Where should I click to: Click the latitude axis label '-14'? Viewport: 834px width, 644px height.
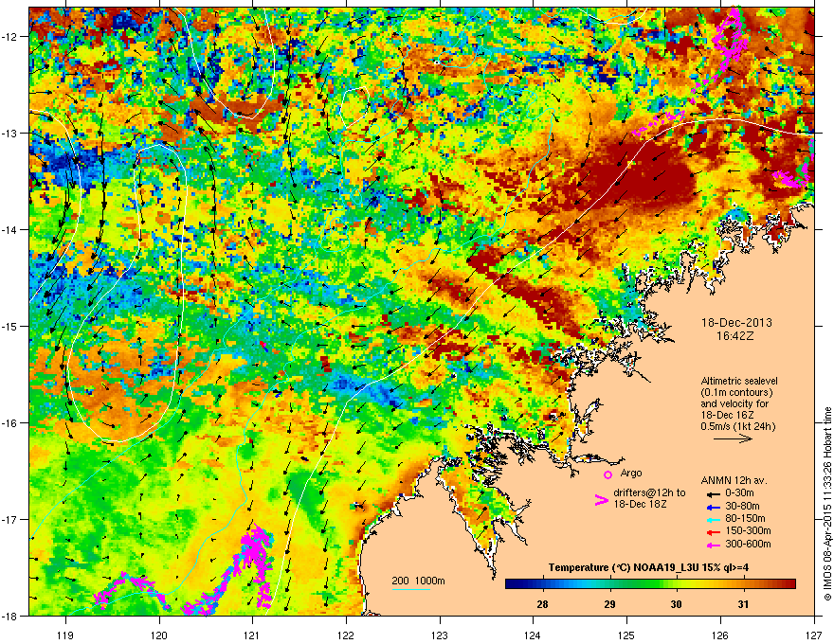click(9, 230)
